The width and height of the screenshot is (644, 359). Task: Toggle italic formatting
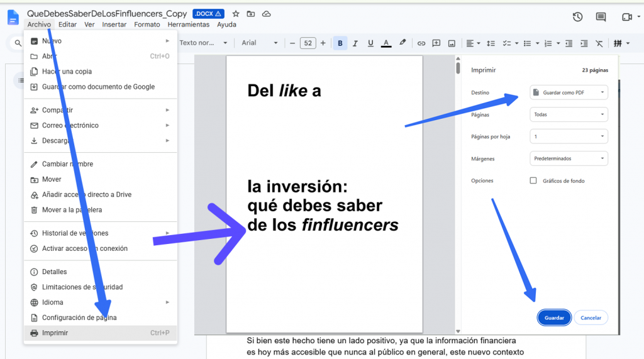click(355, 43)
